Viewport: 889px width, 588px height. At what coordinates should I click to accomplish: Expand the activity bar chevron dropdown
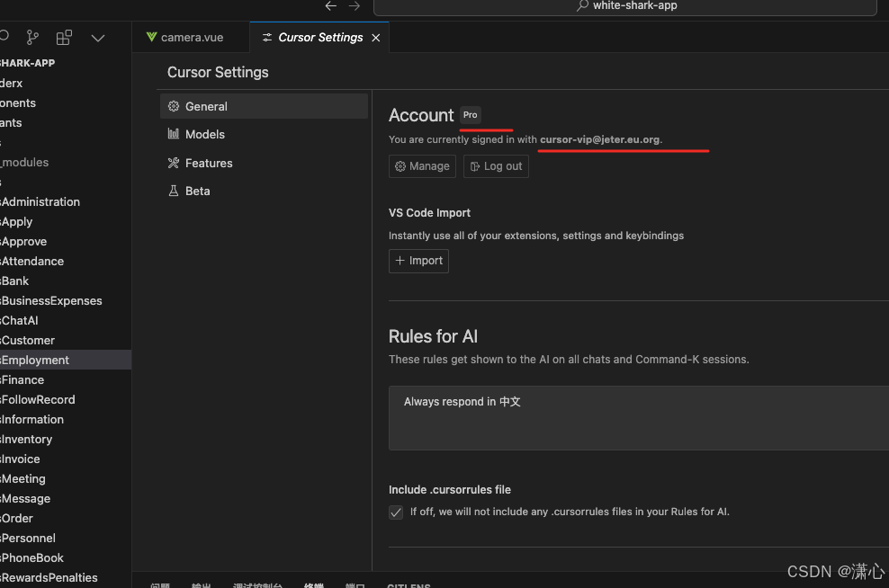pyautogui.click(x=98, y=38)
